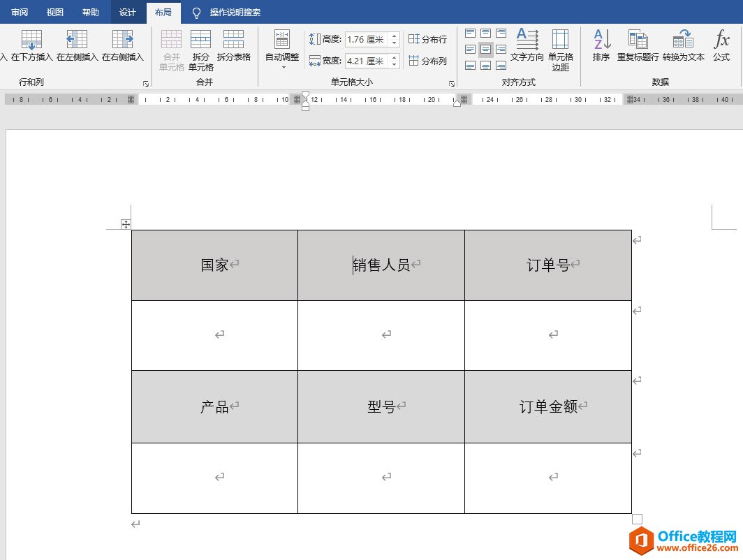The width and height of the screenshot is (743, 560).
Task: Open the 行和列 dialog launcher
Action: (146, 84)
